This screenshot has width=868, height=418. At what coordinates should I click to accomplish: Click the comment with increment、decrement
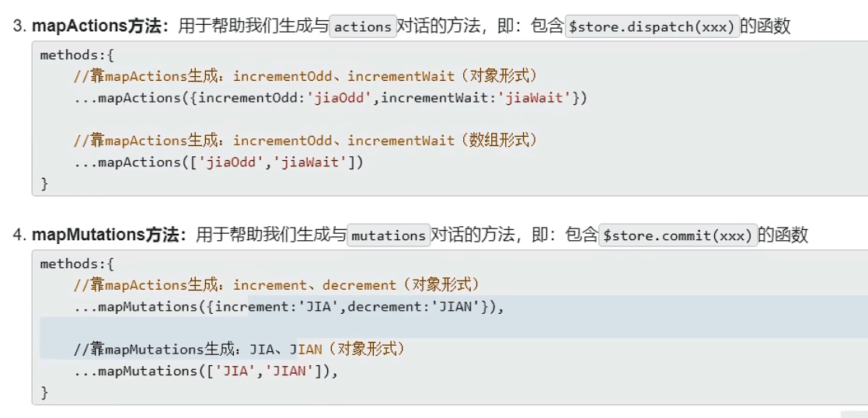pos(277,285)
